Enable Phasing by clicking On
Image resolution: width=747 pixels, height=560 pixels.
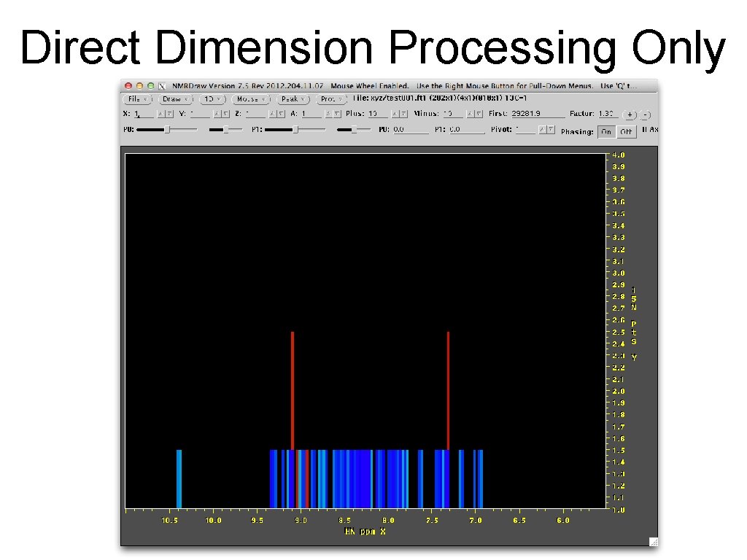click(x=606, y=131)
